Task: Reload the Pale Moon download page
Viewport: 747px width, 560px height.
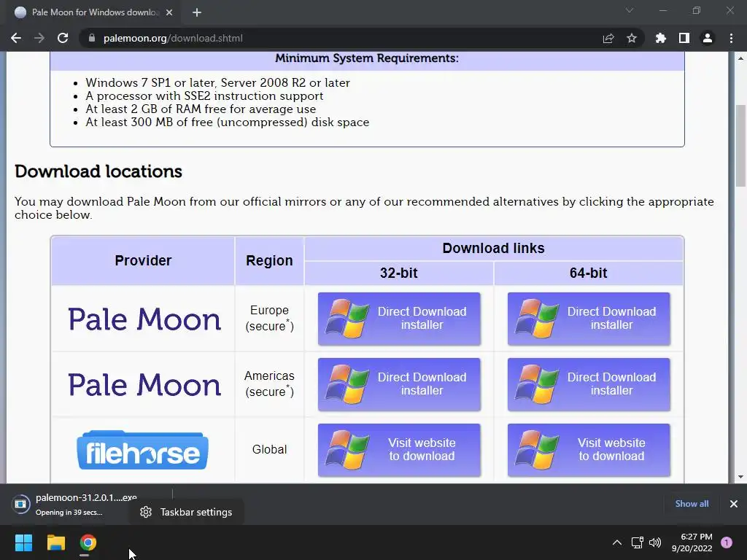Action: pos(63,38)
